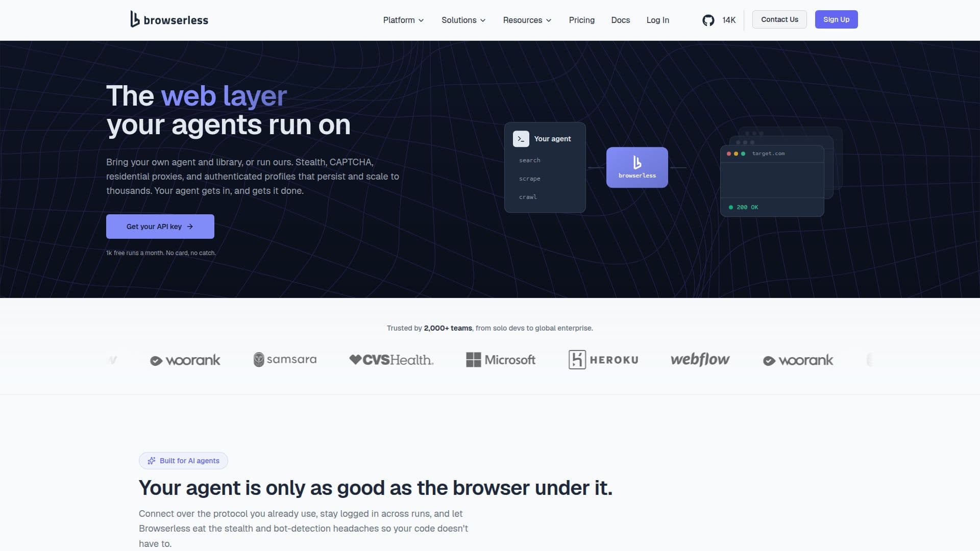
Task: Expand the Solutions dropdown menu
Action: tap(463, 20)
